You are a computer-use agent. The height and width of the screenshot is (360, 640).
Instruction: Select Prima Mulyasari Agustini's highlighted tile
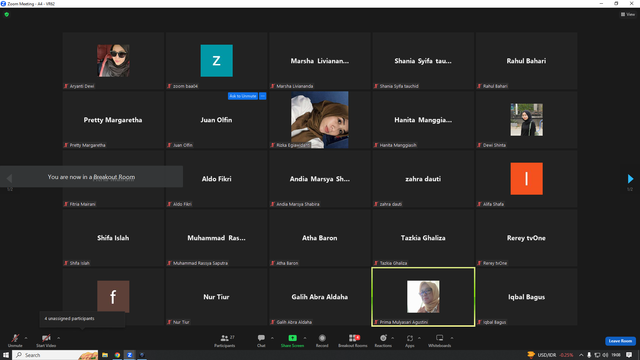click(423, 297)
